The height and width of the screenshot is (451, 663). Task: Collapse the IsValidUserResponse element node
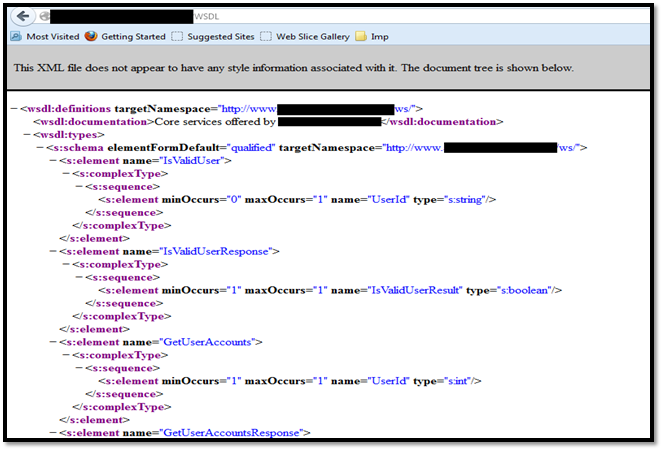53,251
